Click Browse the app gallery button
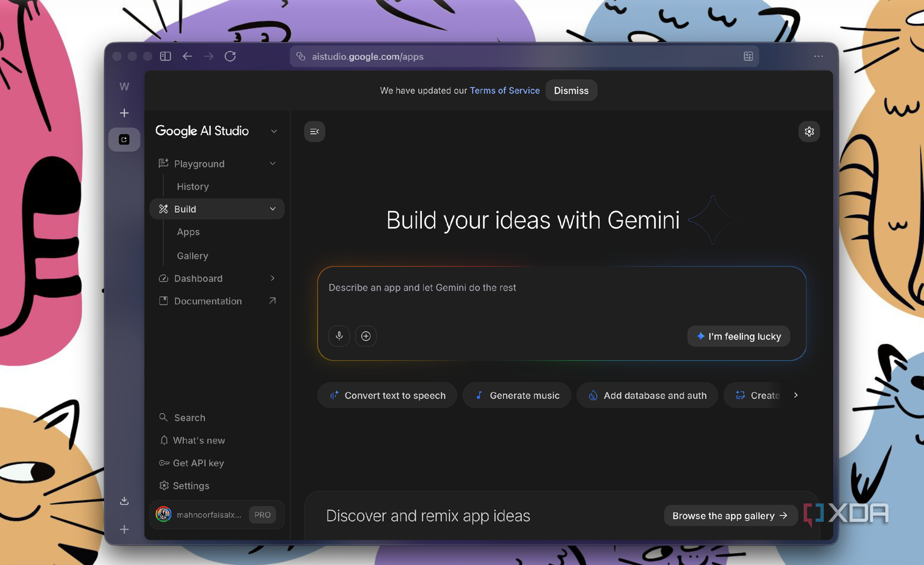924x565 pixels. 730,516
